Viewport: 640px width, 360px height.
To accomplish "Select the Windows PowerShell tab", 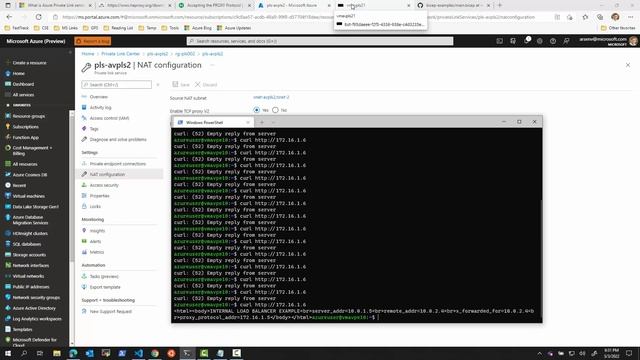I will point(212,122).
